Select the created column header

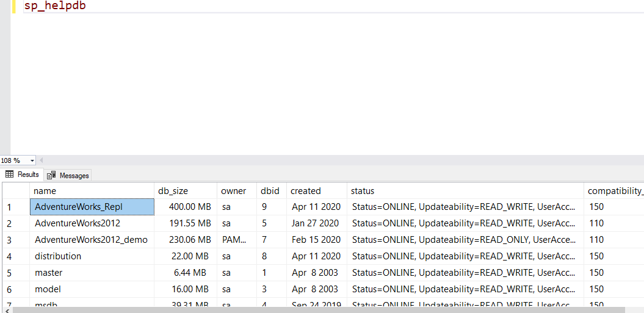[x=317, y=191]
